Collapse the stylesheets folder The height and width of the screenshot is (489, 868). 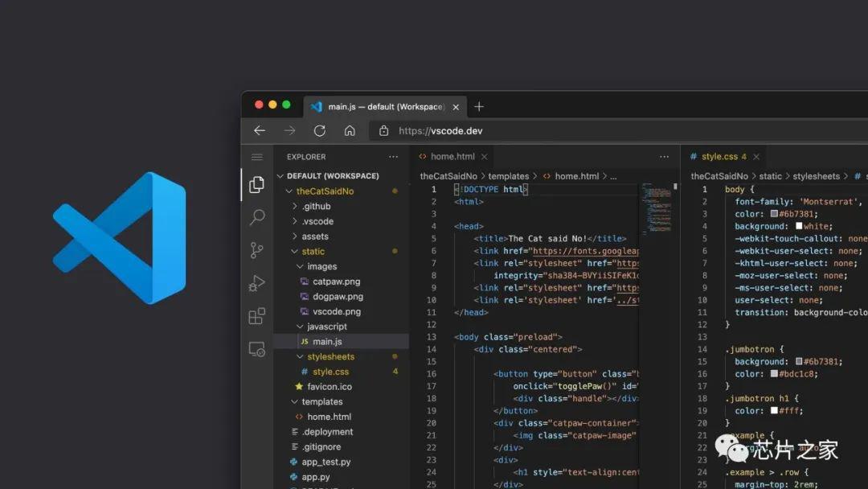pyautogui.click(x=300, y=356)
